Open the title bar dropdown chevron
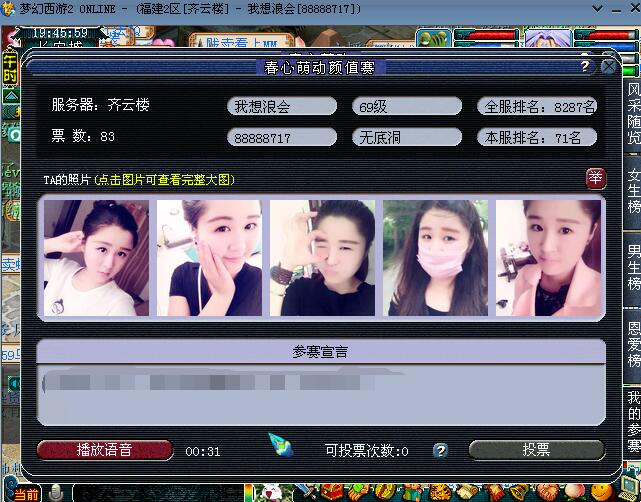This screenshot has height=502, width=641. click(x=597, y=8)
